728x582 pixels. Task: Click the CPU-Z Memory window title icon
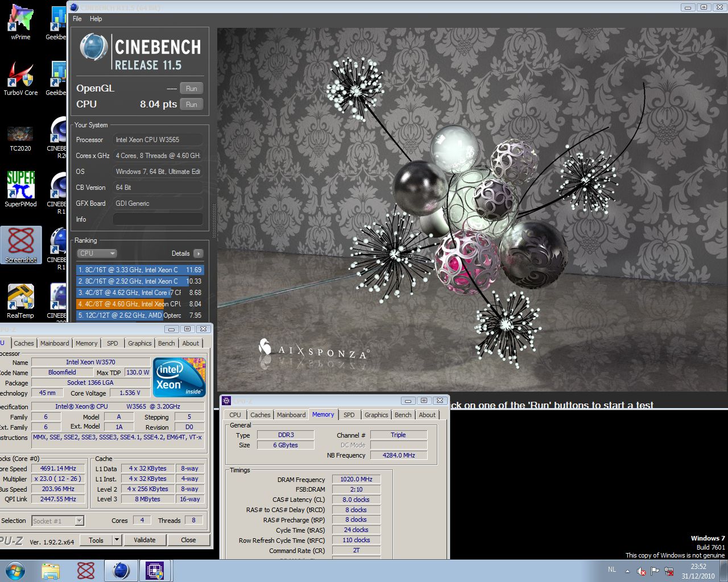[226, 401]
